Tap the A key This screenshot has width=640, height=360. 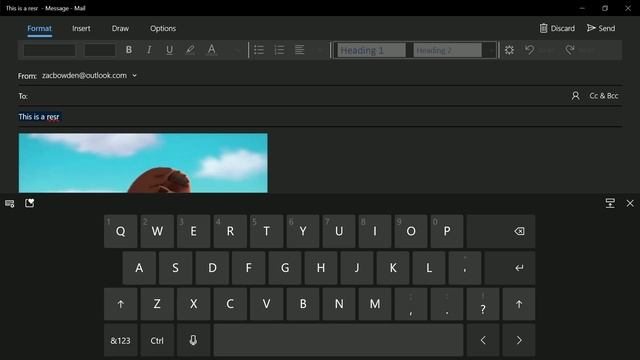[139, 268]
